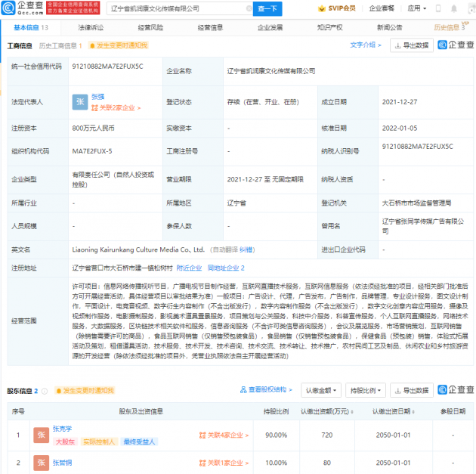Screen dimensions: 476x474
Task: Switch to the 新闻公告 tab
Action: (390, 28)
